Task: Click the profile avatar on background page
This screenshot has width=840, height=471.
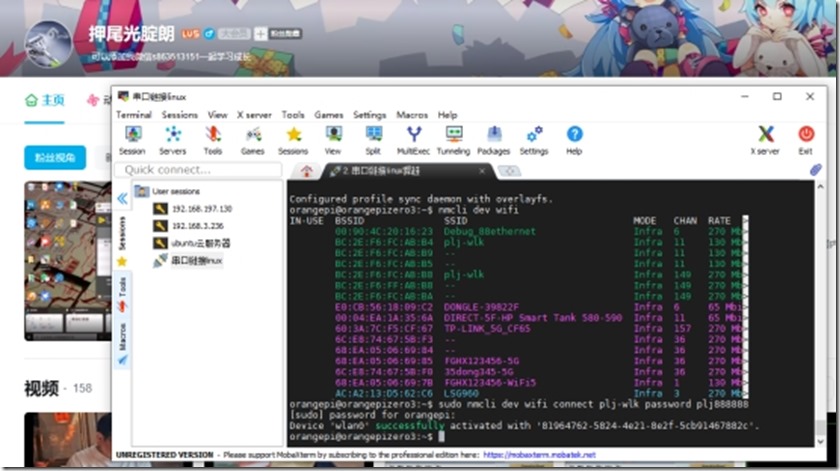Action: coord(48,43)
